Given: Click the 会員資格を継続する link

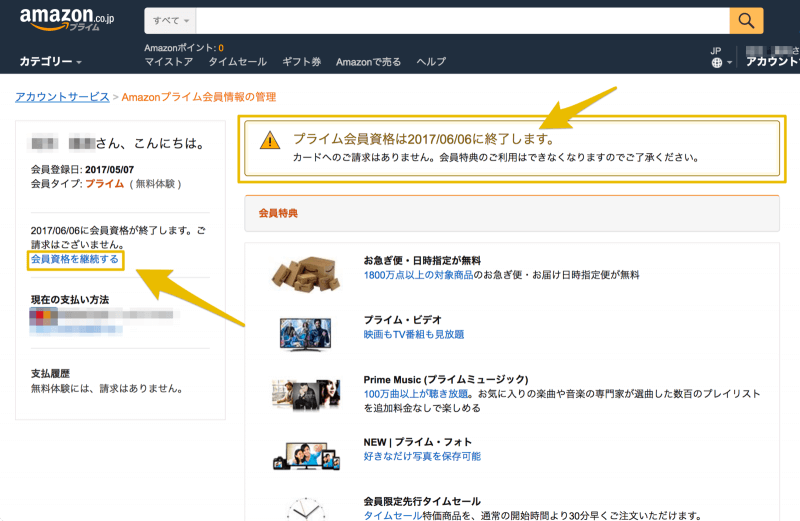Looking at the screenshot, I should point(75,259).
